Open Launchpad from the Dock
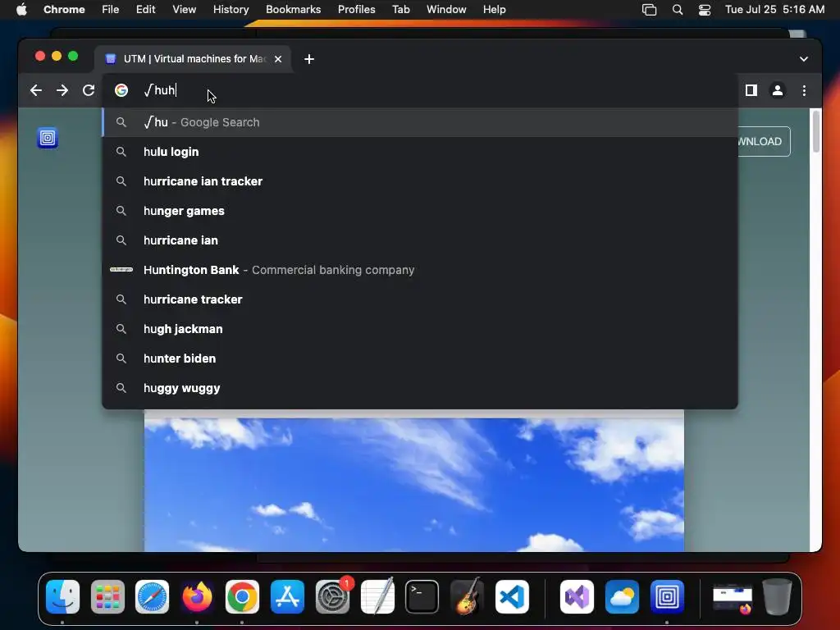Viewport: 840px width, 630px height. pos(107,597)
